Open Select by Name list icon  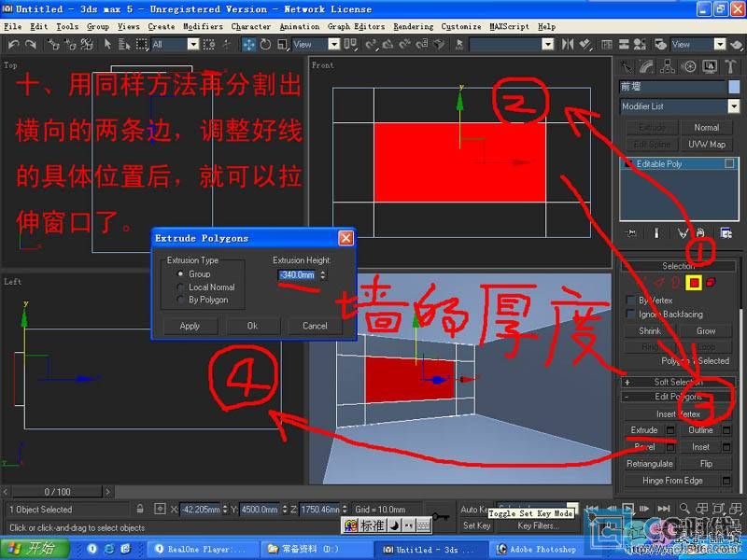[124, 44]
